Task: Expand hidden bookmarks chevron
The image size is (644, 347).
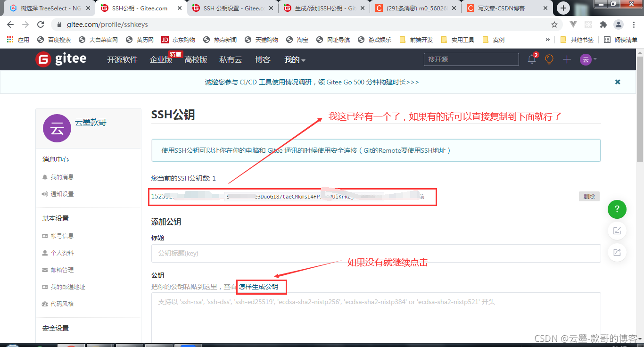Action: tap(547, 40)
